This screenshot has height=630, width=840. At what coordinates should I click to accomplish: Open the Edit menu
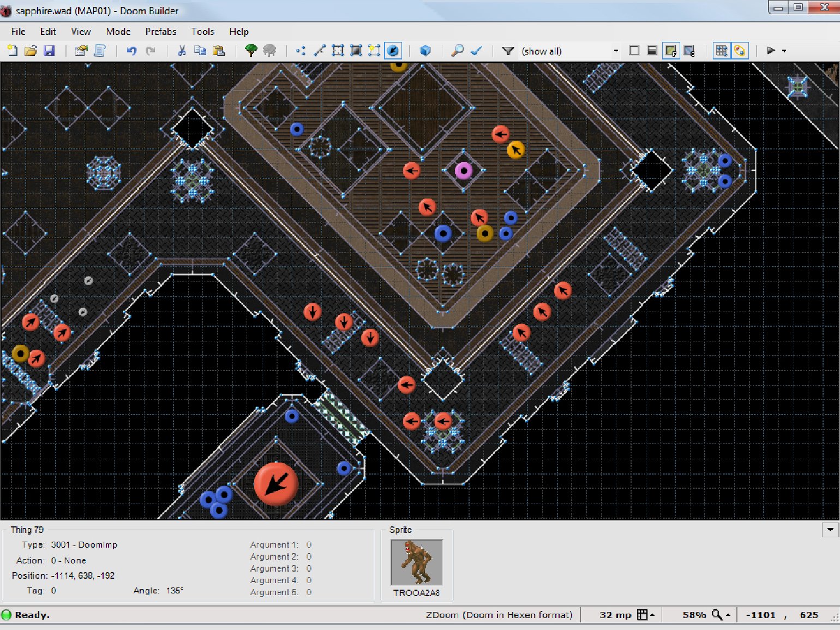[x=48, y=32]
